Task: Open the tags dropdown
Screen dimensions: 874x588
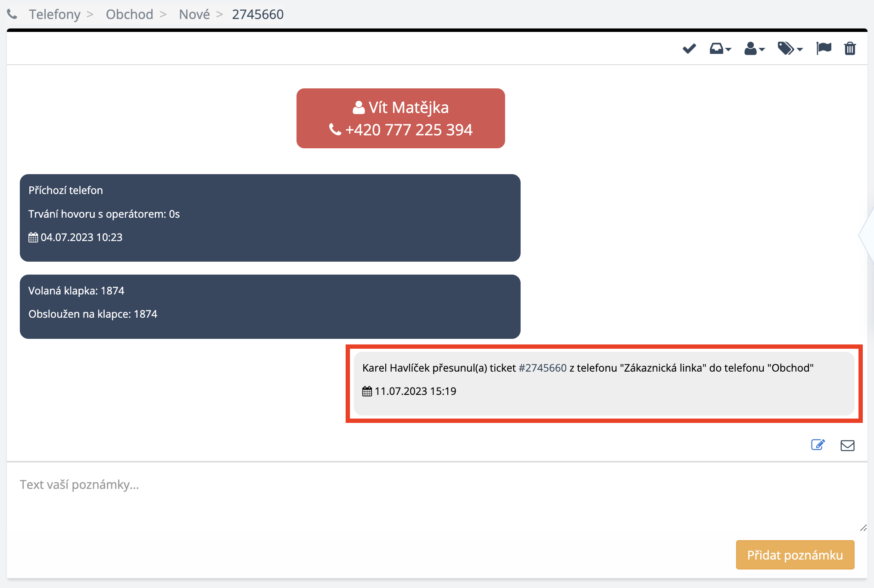Action: (790, 49)
